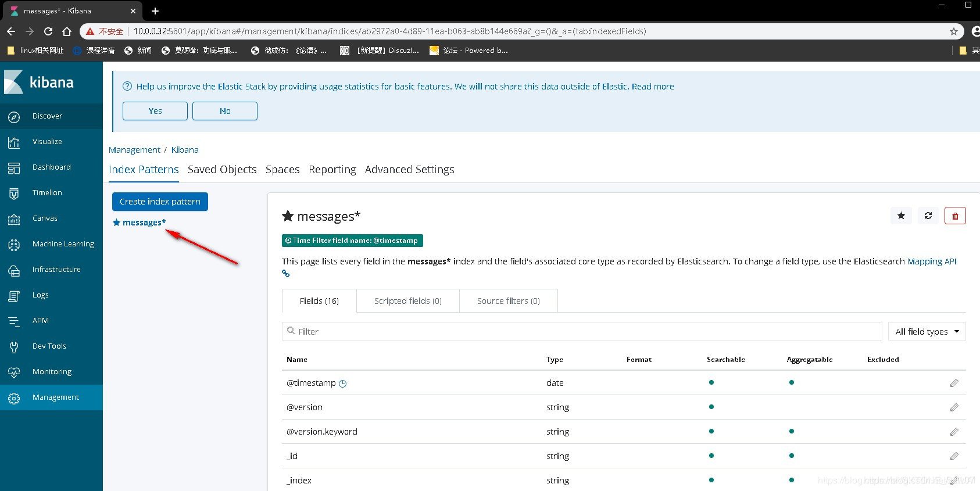Open Index Patterns tab
Viewport: 980px width, 491px height.
pyautogui.click(x=144, y=170)
